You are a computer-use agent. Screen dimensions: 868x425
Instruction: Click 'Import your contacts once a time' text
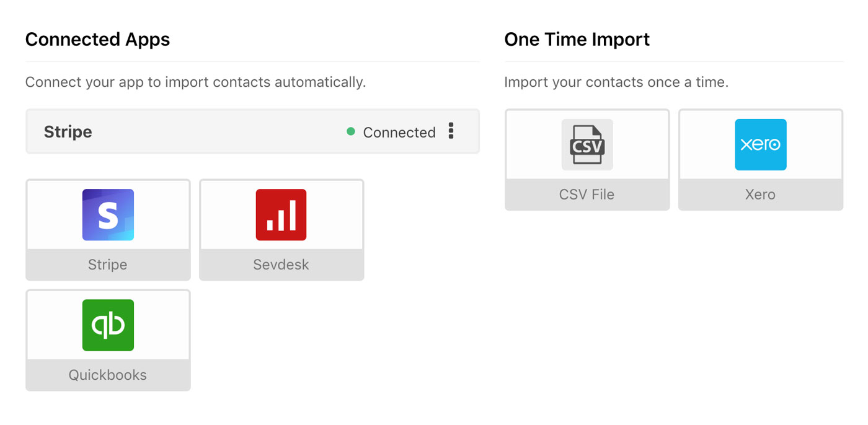pyautogui.click(x=616, y=82)
